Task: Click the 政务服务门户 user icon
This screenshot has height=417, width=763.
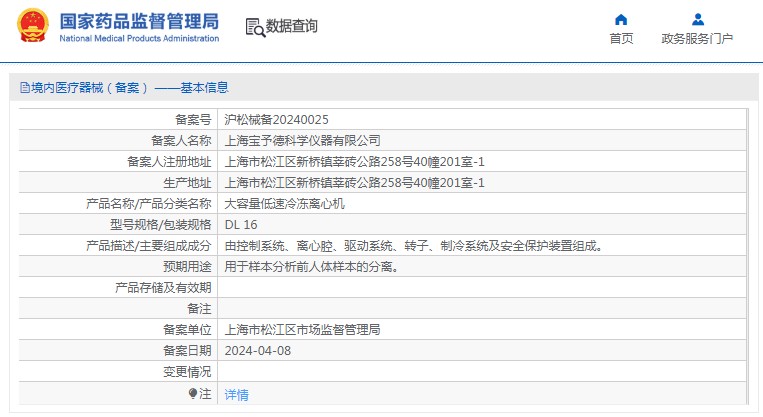Action: point(698,19)
